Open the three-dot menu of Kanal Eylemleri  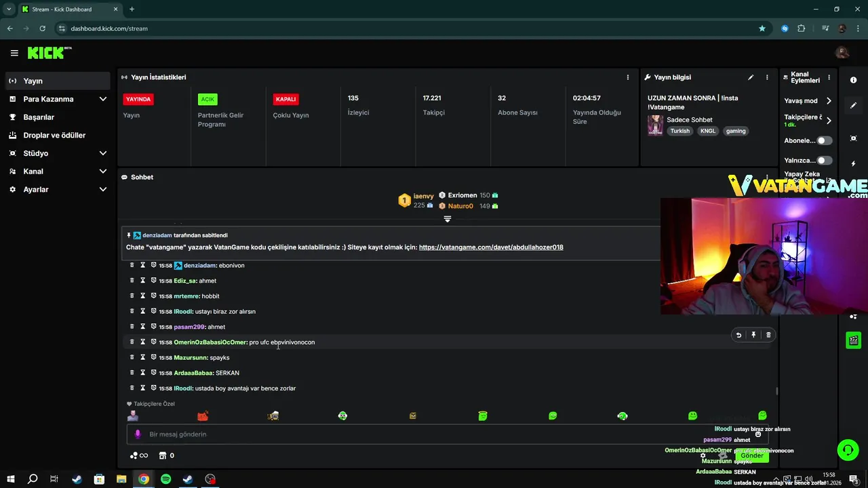pos(829,77)
